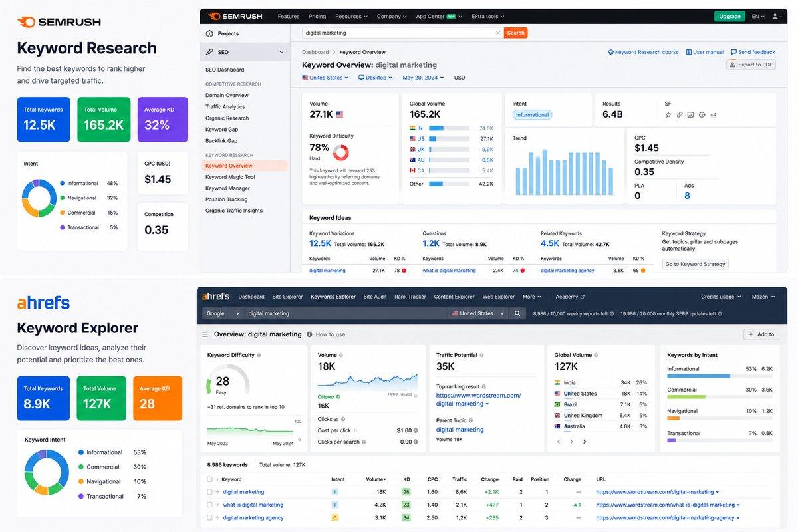Select all keywords with header checkbox
The image size is (798, 532).
(x=209, y=479)
